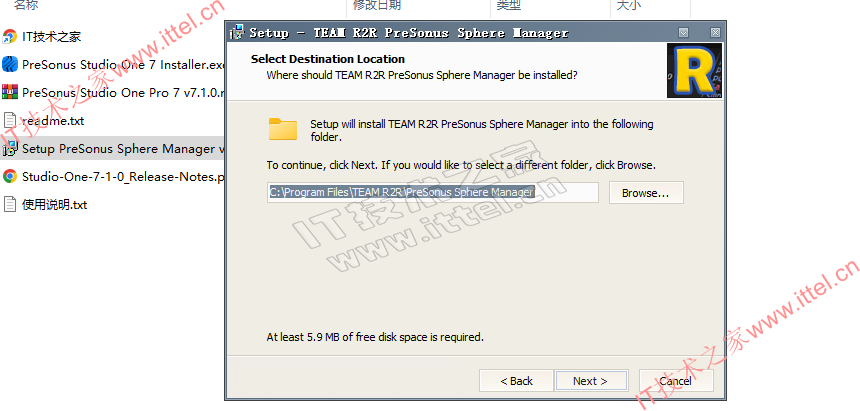Screen dimensions: 860x411
Task: Cancel the setup wizard
Action: click(x=676, y=381)
